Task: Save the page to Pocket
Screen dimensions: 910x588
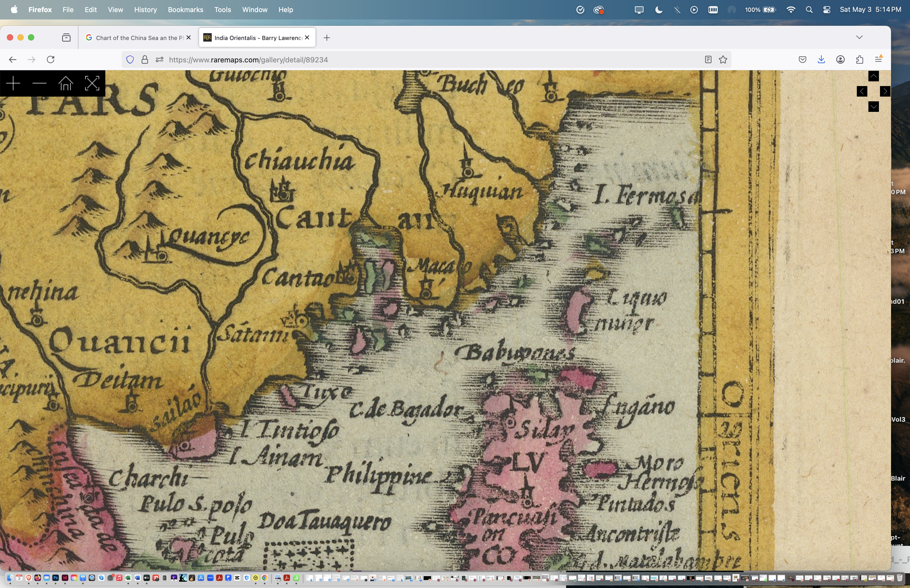Action: [x=802, y=59]
